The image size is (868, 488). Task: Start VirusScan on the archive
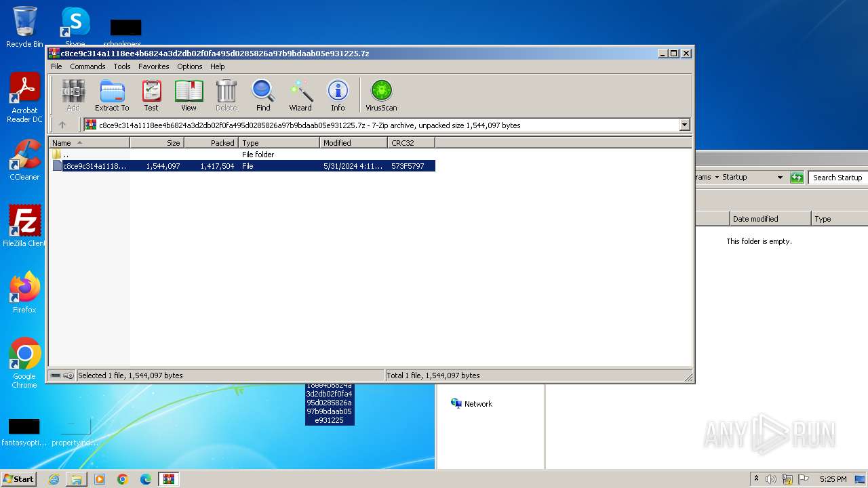click(381, 95)
